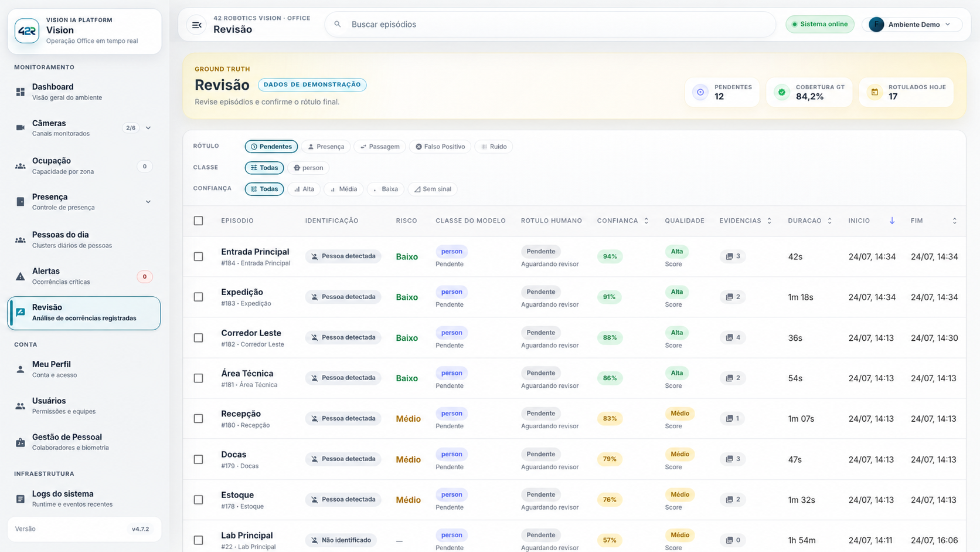Image resolution: width=980 pixels, height=552 pixels.
Task: Collapse sidebar with the menu toggle icon
Action: pos(197,25)
